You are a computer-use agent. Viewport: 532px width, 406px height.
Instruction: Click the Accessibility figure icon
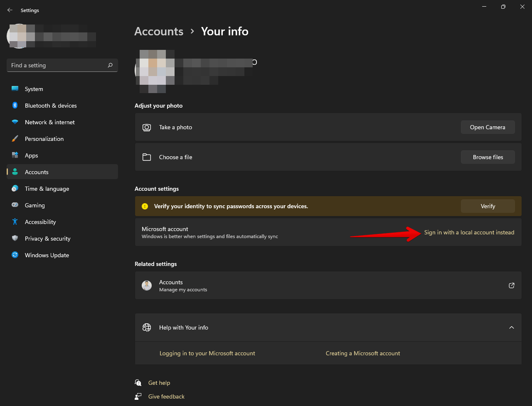(15, 222)
